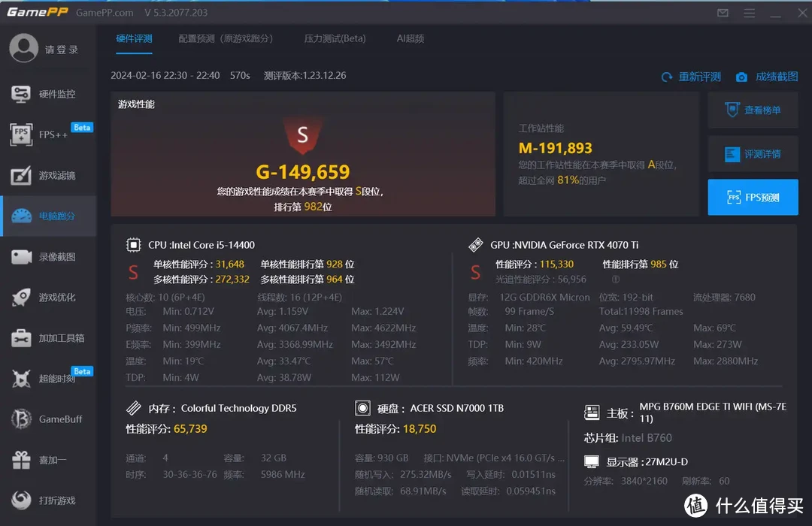Open FPS++ in the sidebar
This screenshot has width=812, height=526.
(x=48, y=135)
